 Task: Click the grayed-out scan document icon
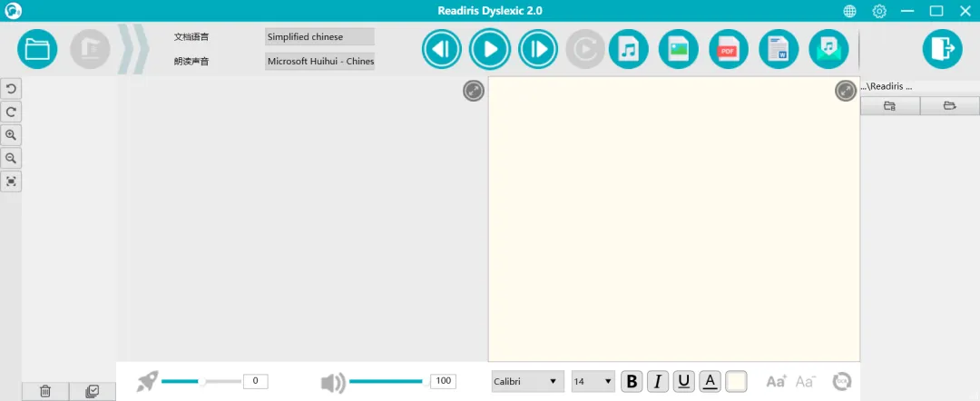coord(90,49)
